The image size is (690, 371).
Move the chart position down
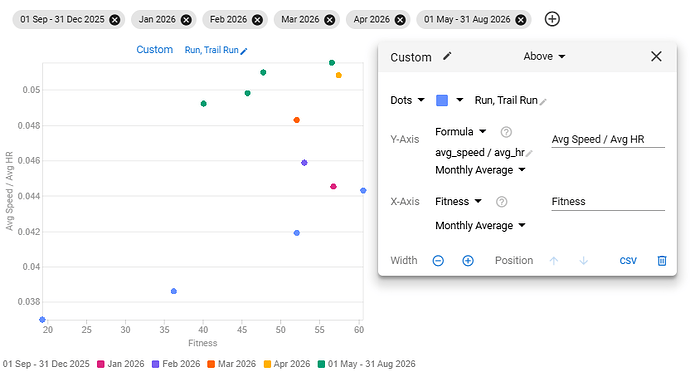[x=584, y=261]
